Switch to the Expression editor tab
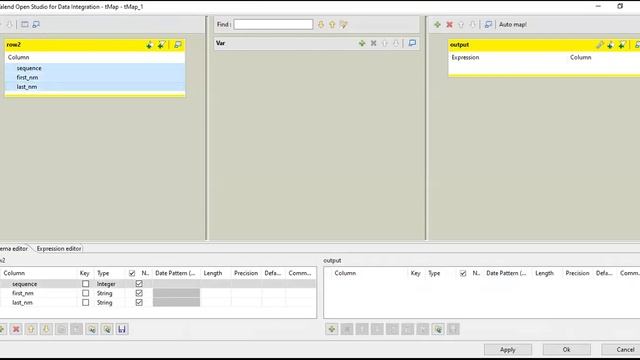This screenshot has width=640, height=360. 59,249
